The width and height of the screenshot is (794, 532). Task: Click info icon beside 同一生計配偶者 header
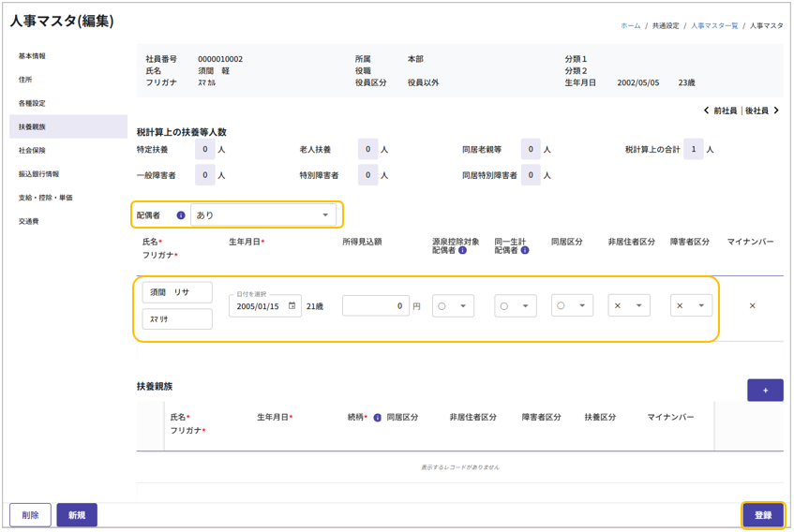point(525,251)
